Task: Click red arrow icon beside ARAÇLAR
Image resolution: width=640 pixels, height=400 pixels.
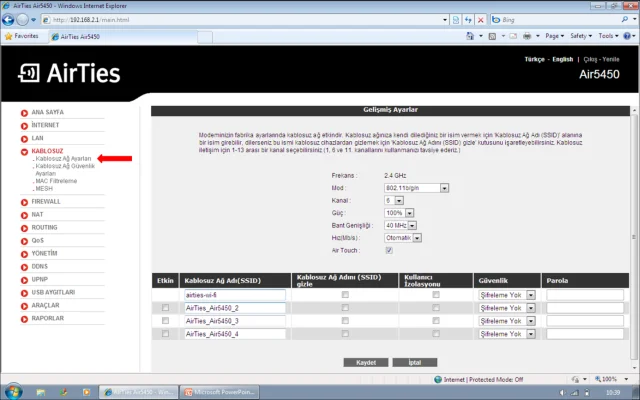Action: tap(24, 306)
